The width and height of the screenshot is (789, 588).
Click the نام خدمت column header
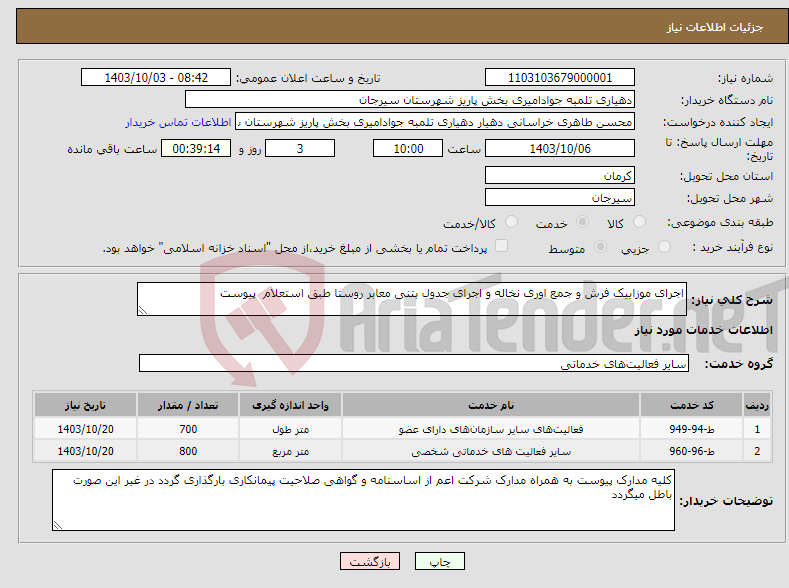(491, 405)
